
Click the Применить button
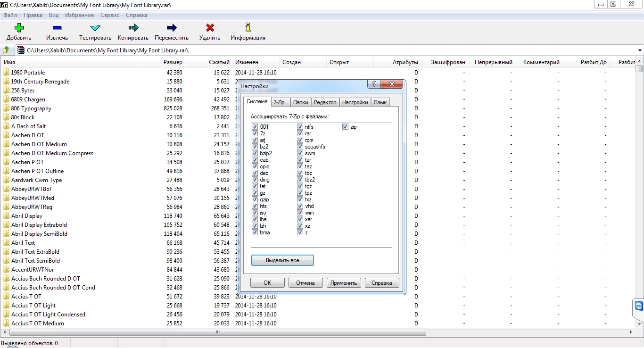pyautogui.click(x=344, y=283)
